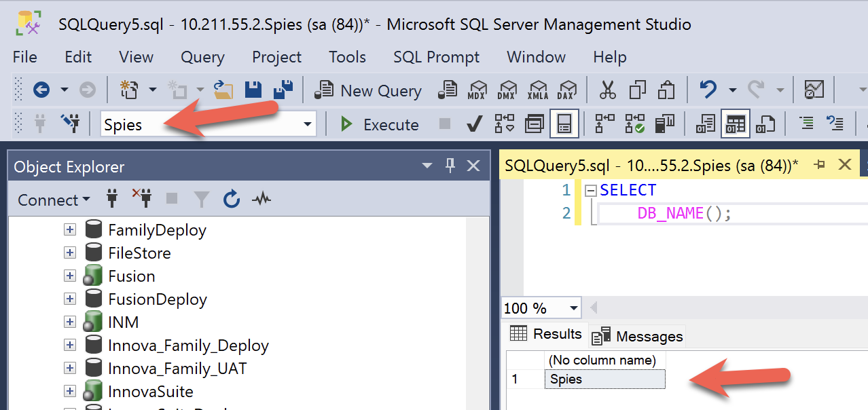868x410 pixels.
Task: Switch output to Results to Text
Action: coord(706,124)
